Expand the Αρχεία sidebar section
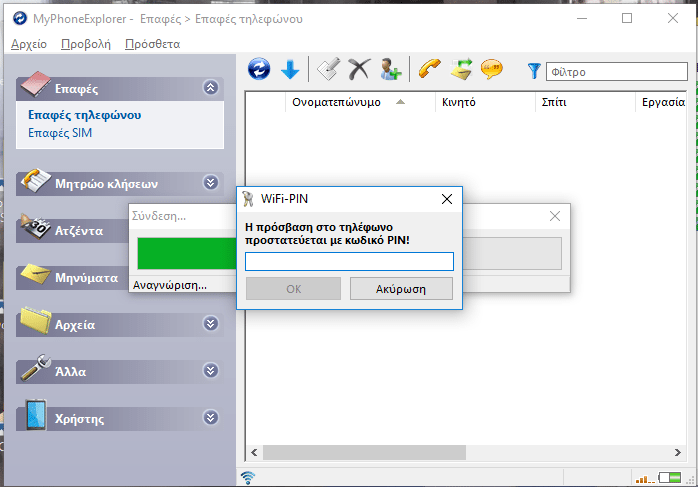The height and width of the screenshot is (487, 698). [x=211, y=323]
